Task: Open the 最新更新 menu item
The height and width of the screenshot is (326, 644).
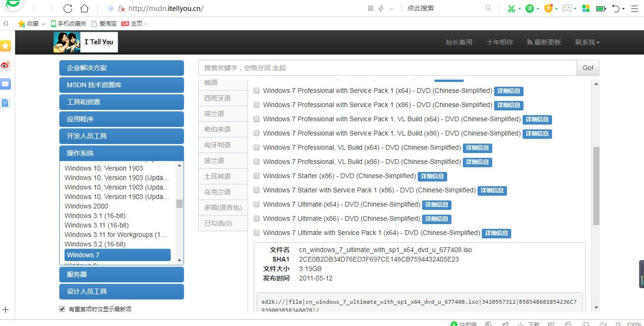Action: (x=544, y=42)
